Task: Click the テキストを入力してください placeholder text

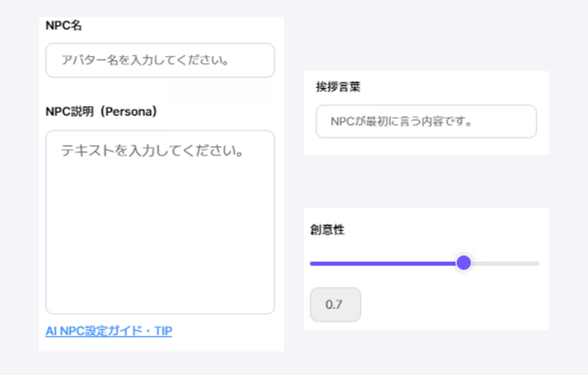Action: [x=153, y=151]
